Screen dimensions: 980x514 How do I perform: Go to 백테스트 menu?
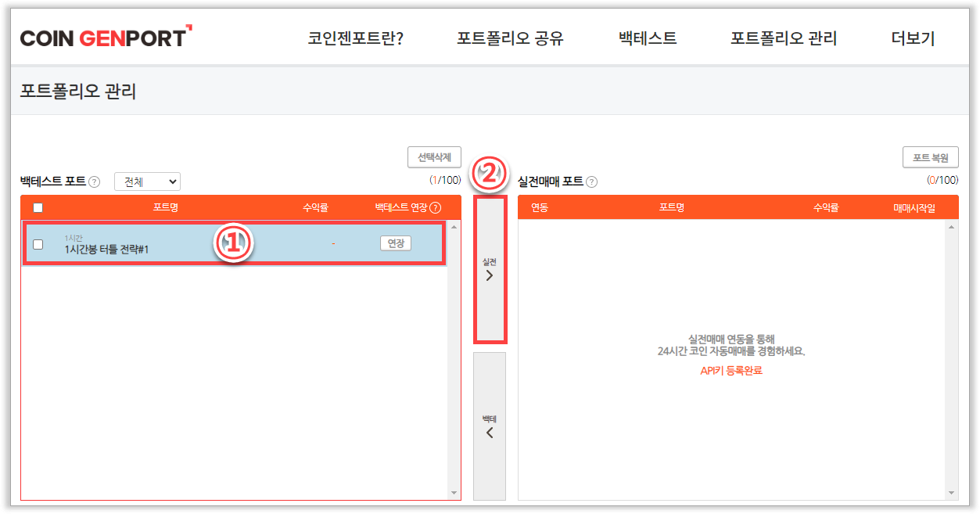[647, 39]
